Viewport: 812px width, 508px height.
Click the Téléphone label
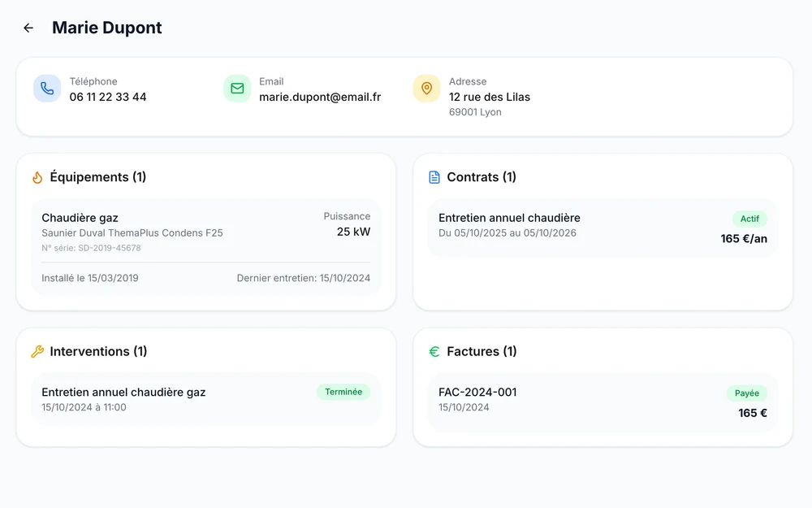pos(93,81)
